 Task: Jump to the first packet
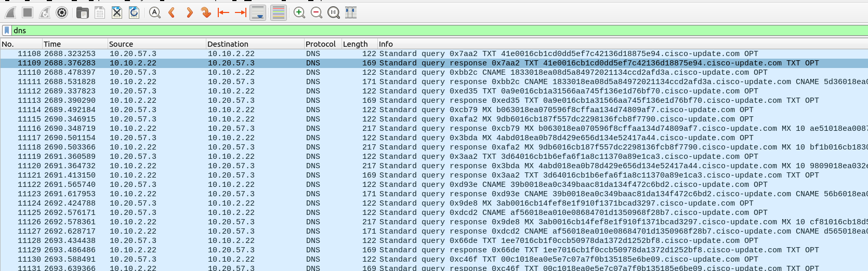[223, 12]
